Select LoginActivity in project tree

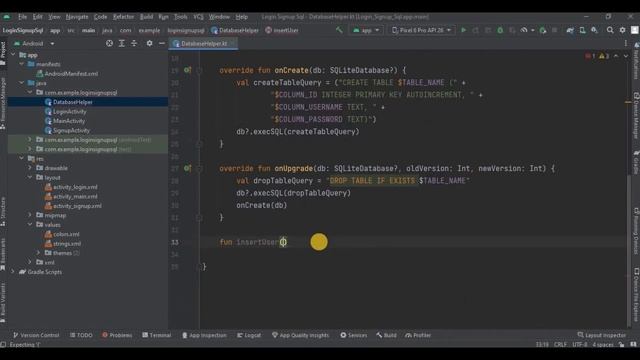(69, 111)
